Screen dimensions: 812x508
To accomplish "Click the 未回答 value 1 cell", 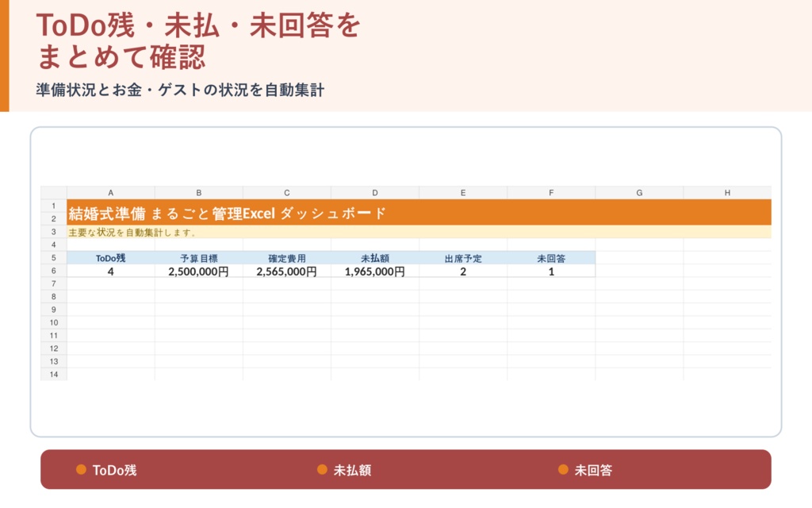I will click(551, 271).
